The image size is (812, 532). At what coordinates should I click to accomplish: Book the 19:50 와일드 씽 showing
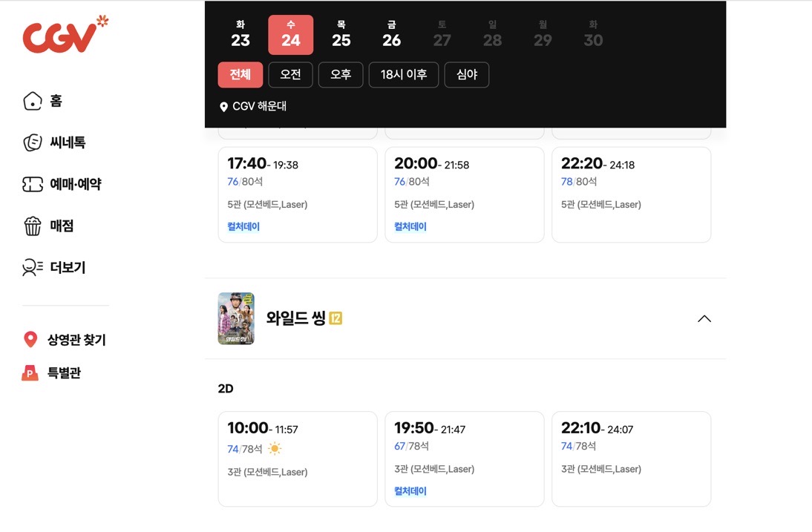(x=465, y=459)
